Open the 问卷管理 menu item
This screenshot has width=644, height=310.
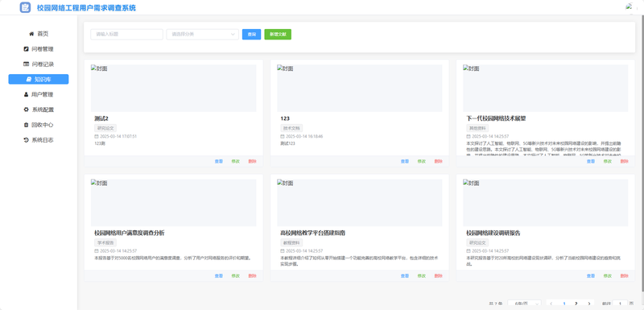[39, 49]
